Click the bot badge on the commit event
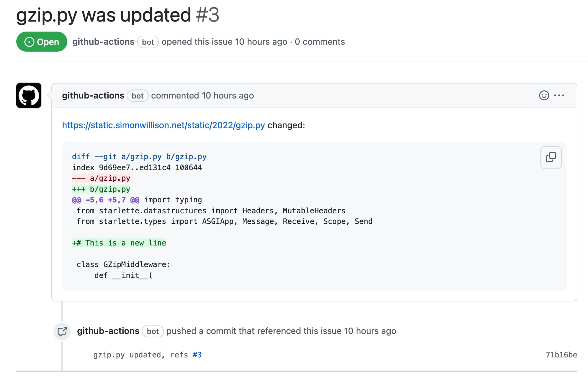 click(152, 331)
